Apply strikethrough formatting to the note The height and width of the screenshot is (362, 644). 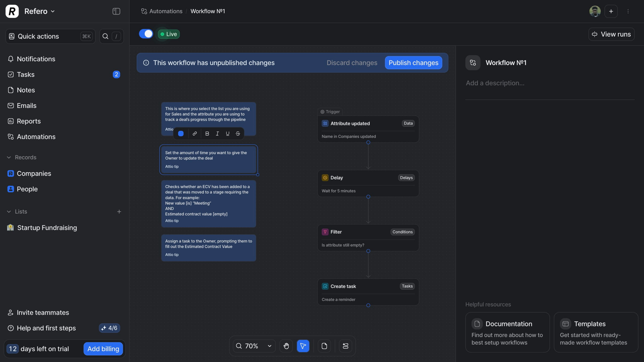click(x=238, y=133)
